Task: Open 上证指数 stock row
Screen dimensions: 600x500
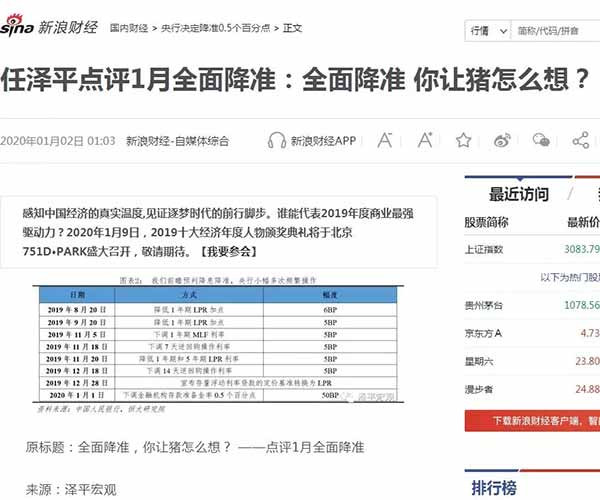Action: coord(532,249)
